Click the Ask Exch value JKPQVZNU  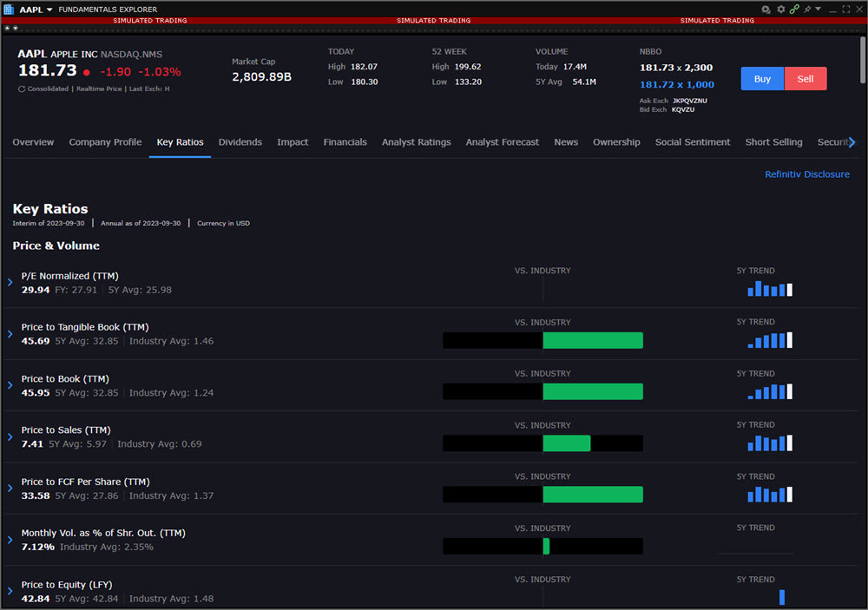690,101
